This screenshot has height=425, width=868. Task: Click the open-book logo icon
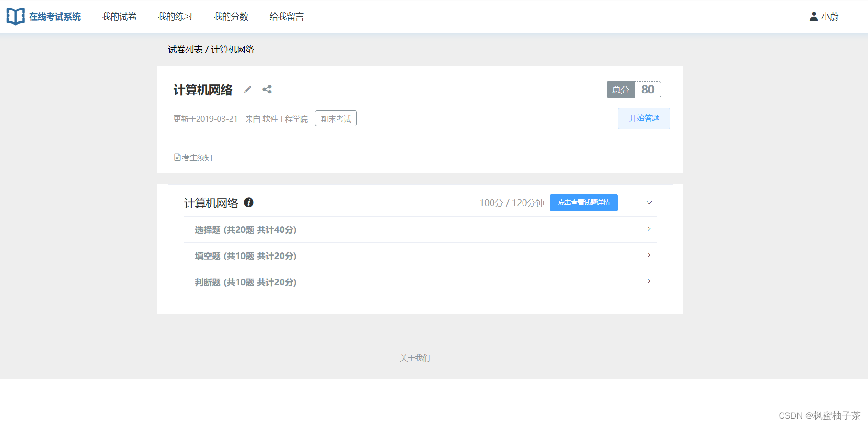click(x=15, y=17)
